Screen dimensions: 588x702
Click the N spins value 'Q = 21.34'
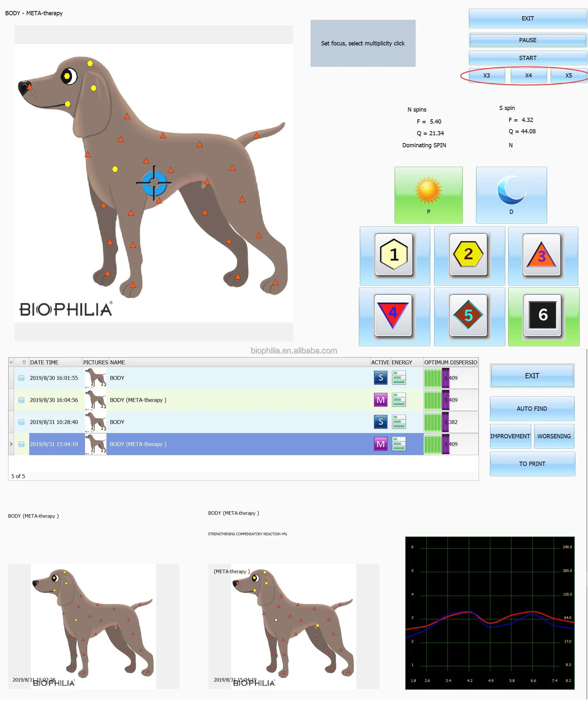click(430, 133)
